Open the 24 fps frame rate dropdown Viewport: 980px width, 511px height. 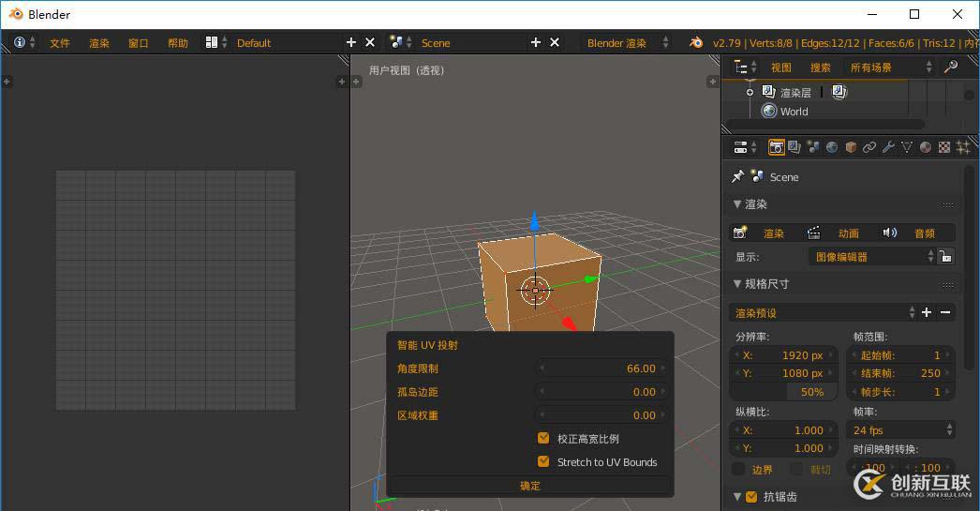point(902,429)
